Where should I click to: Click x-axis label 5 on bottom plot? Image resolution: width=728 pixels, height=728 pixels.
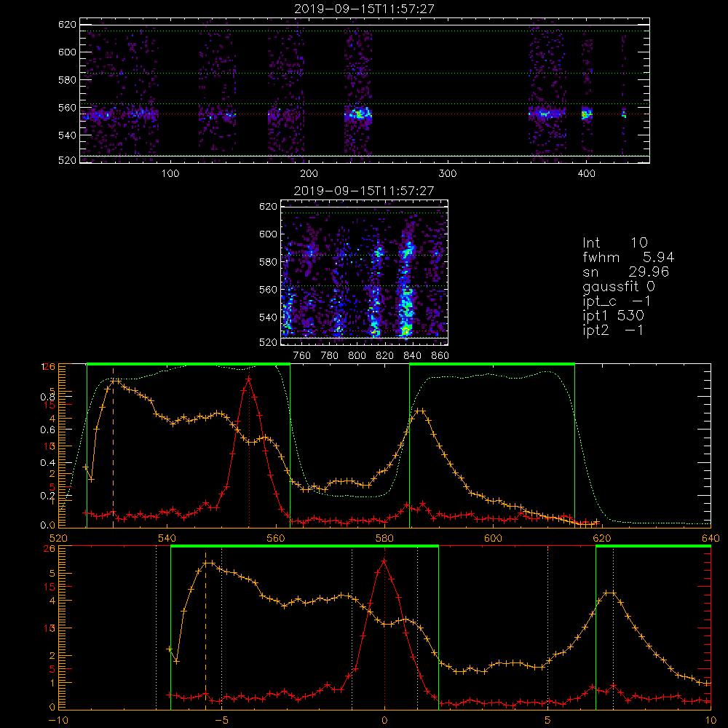pos(548,721)
